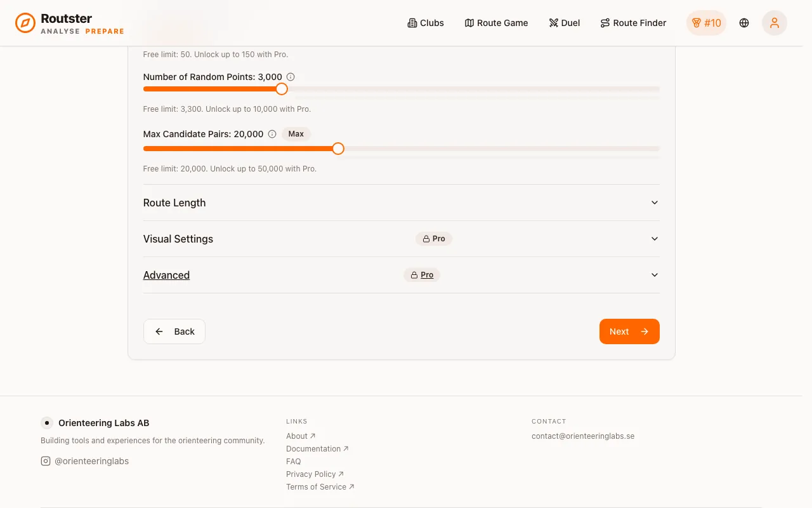Show info for Number of Random Points
The height and width of the screenshot is (508, 812).
[291, 77]
